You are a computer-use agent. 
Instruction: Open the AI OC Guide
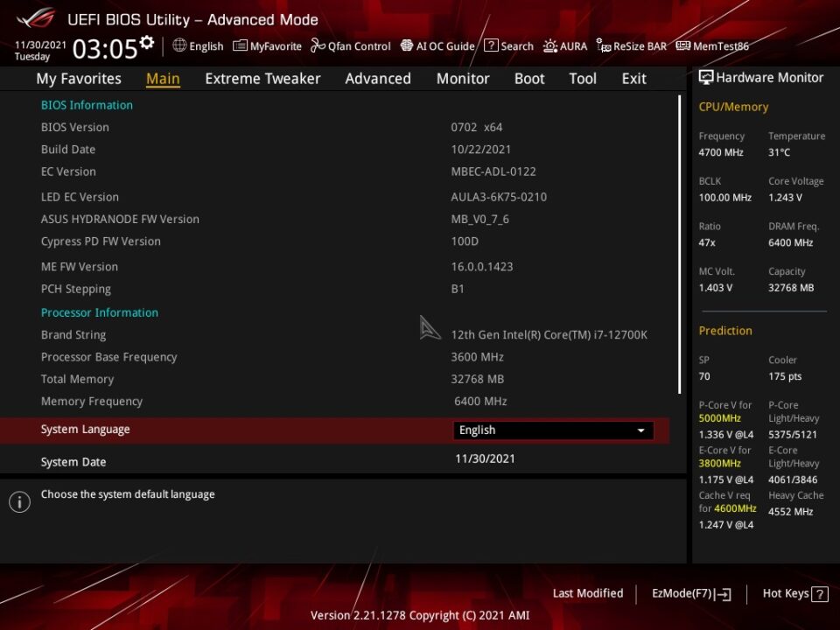437,46
